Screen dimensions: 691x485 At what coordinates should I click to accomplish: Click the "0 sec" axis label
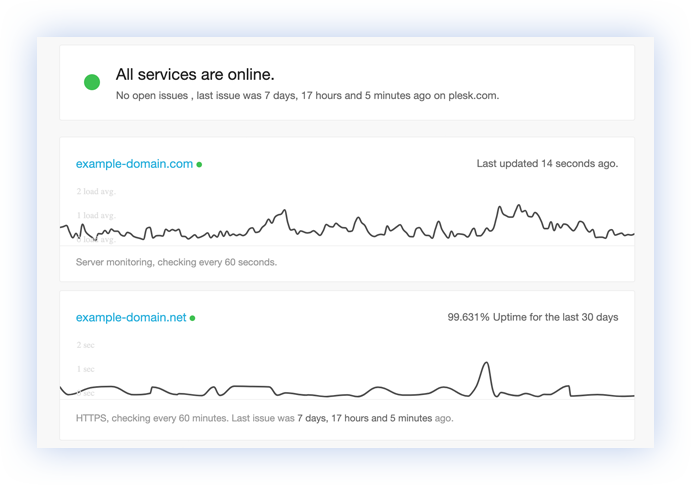(85, 393)
